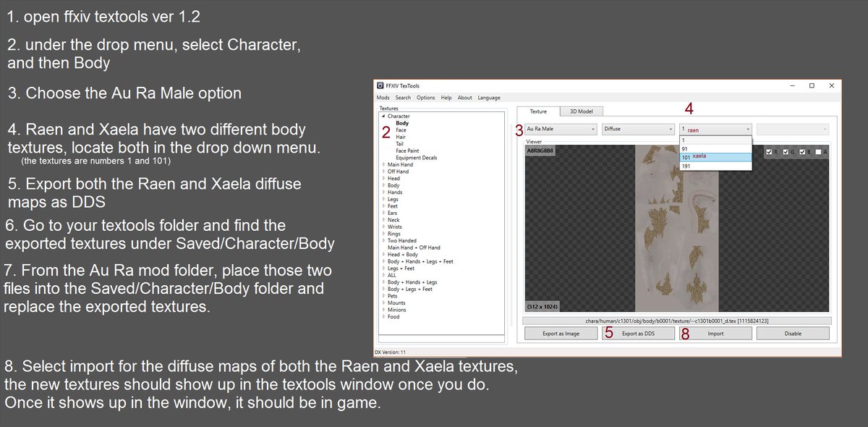Viewport: 868px width, 427px height.
Task: Open the Au Ra Male race dropdown
Action: point(560,129)
